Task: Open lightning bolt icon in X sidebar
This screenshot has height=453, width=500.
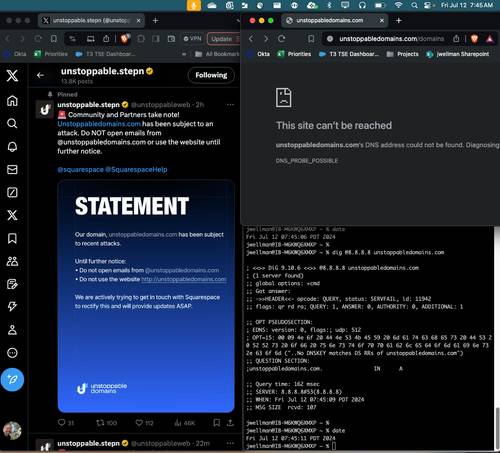Action: (x=12, y=307)
